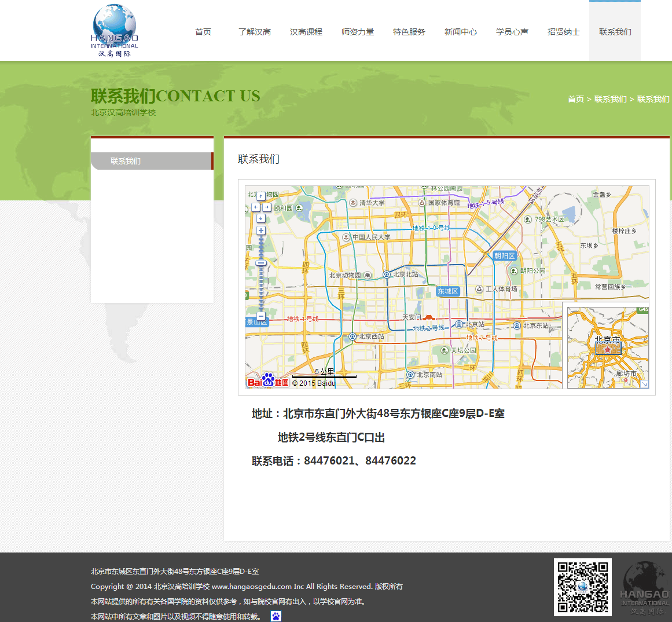Open the 了解汉高 navigation item

pyautogui.click(x=255, y=32)
